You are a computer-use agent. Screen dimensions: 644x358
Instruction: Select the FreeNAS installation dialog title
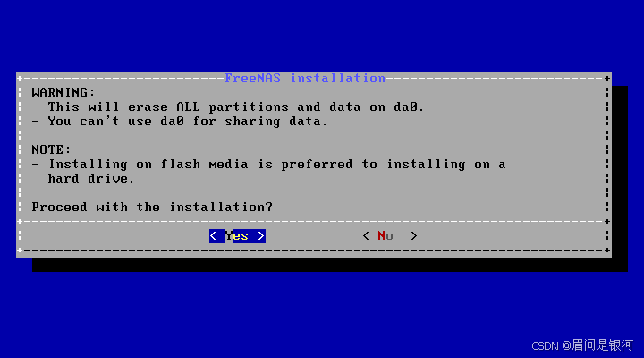305,78
